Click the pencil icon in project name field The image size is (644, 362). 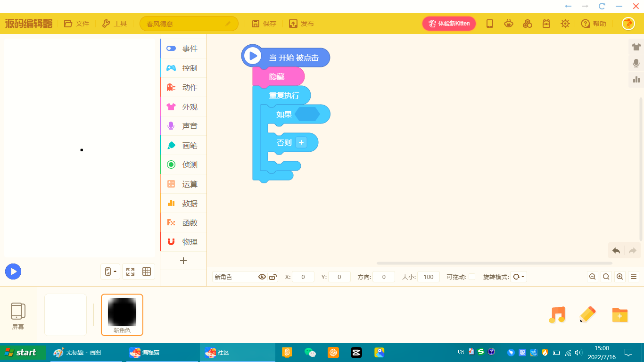click(x=228, y=24)
